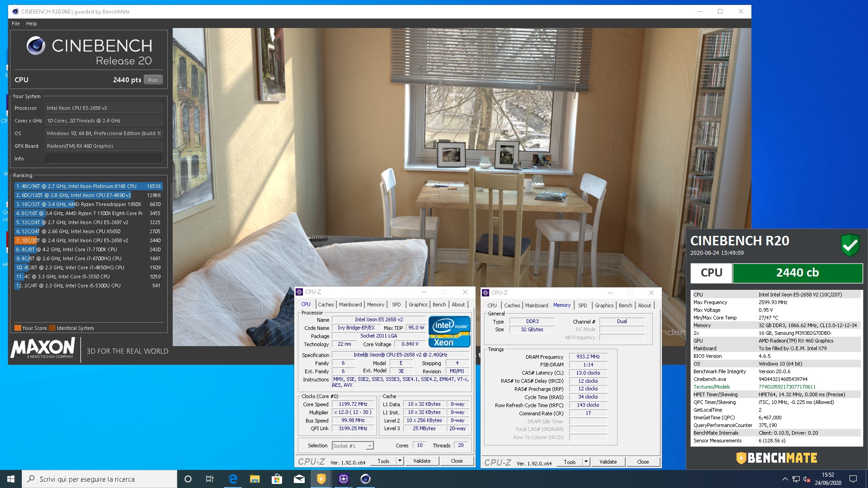Open Memory tab in left CPU-Z window

click(x=376, y=305)
